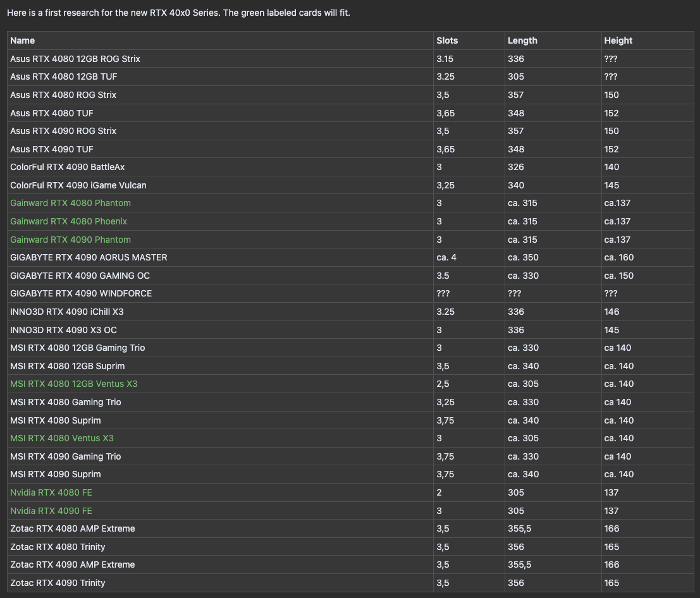
Task: Select 'Asus RTX 4090 ROG Strix' name
Action: 63,131
